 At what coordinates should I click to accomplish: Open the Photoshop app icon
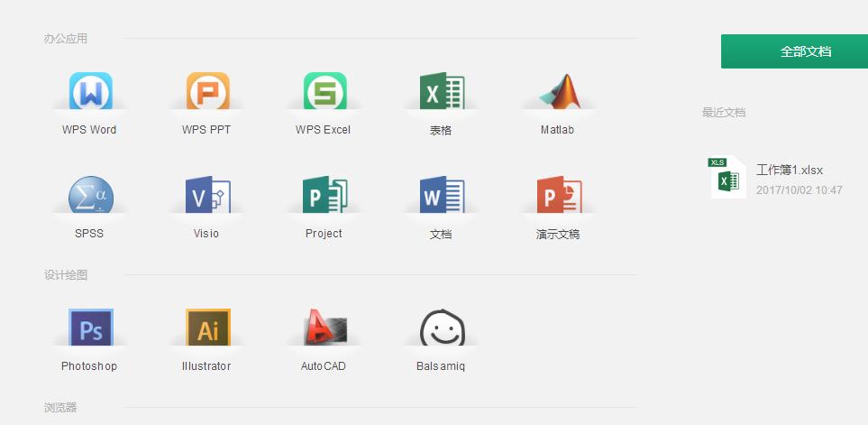(91, 327)
